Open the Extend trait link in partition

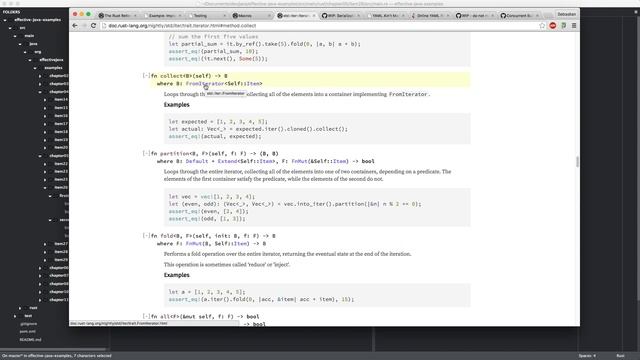(227, 161)
